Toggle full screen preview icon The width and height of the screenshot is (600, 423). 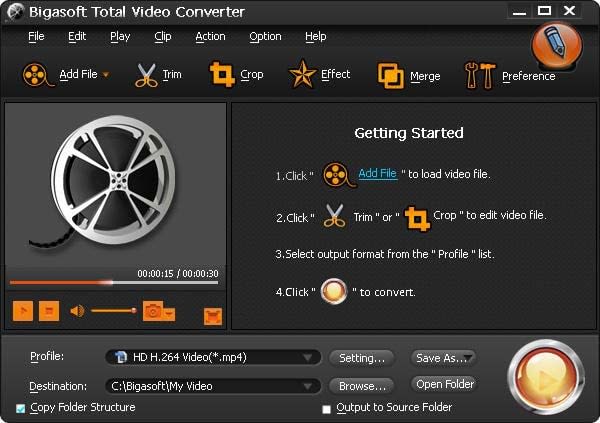click(213, 316)
